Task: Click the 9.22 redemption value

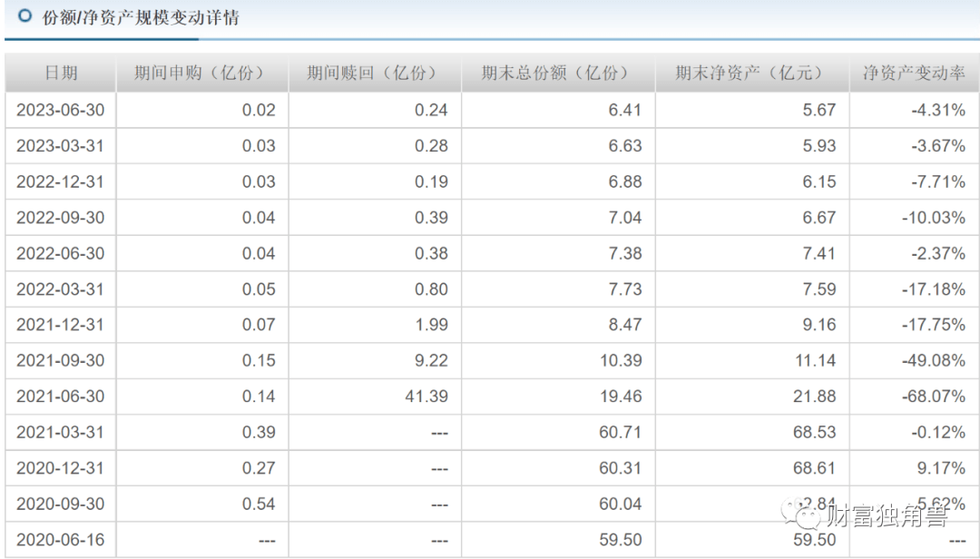Action: [x=431, y=360]
